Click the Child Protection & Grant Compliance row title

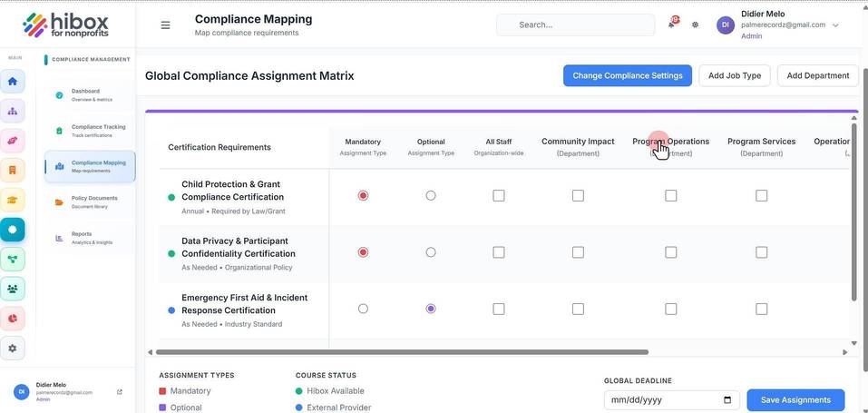click(232, 190)
